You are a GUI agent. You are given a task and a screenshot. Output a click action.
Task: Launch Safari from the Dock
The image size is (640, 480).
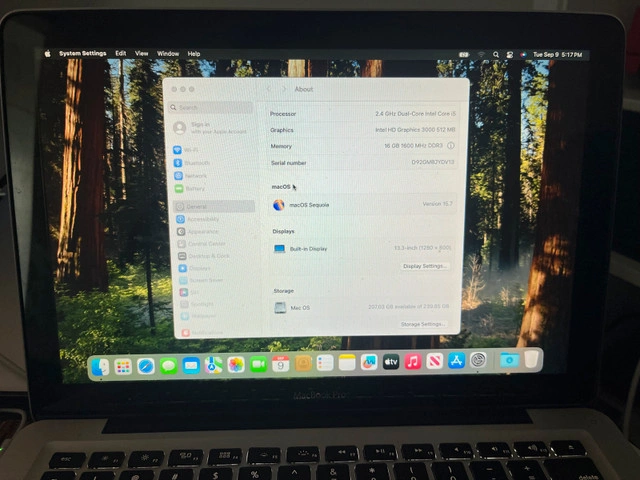tap(146, 366)
